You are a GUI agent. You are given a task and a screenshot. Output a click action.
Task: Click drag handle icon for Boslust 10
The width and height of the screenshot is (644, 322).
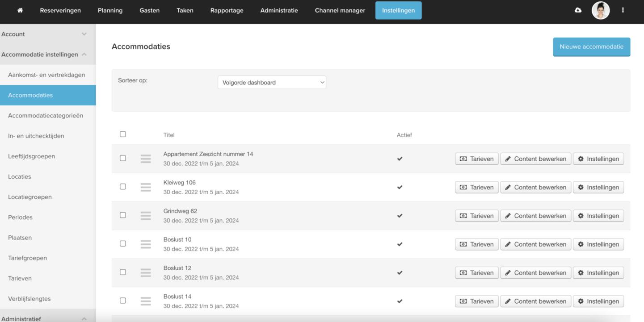(146, 244)
